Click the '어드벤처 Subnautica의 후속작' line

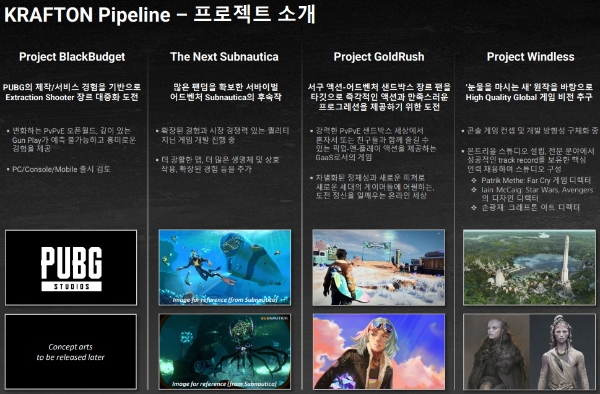coord(226,97)
